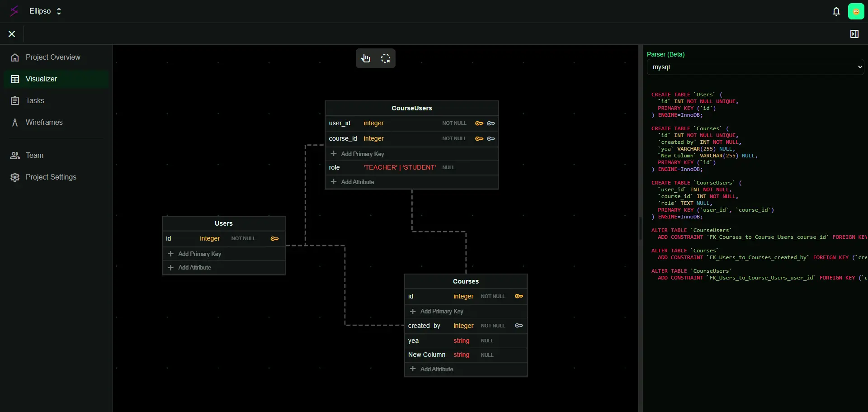This screenshot has width=868, height=412.
Task: Add Attribute to the Courses table
Action: 436,369
